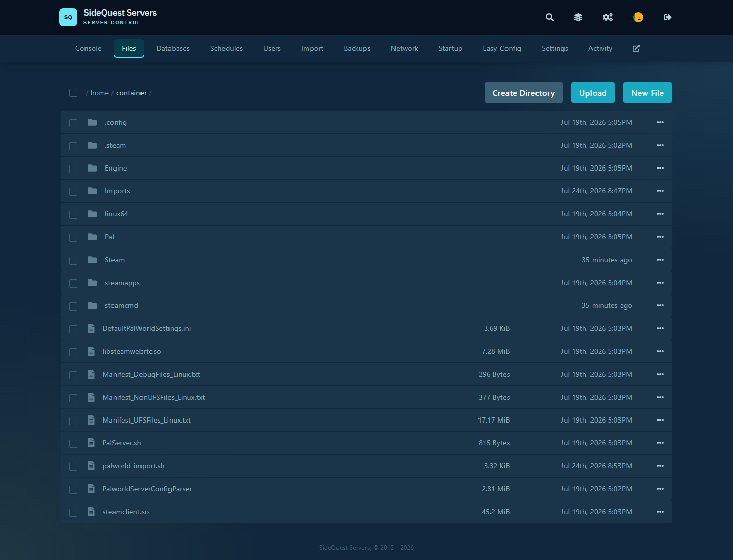Click folder icon for Steam

pyautogui.click(x=92, y=260)
